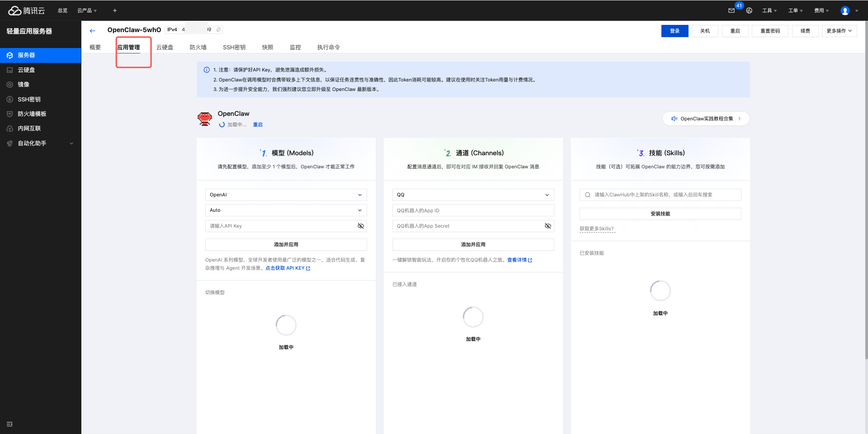Viewport: 868px width, 434px height.
Task: Click the globe icon in top bar
Action: point(749,10)
